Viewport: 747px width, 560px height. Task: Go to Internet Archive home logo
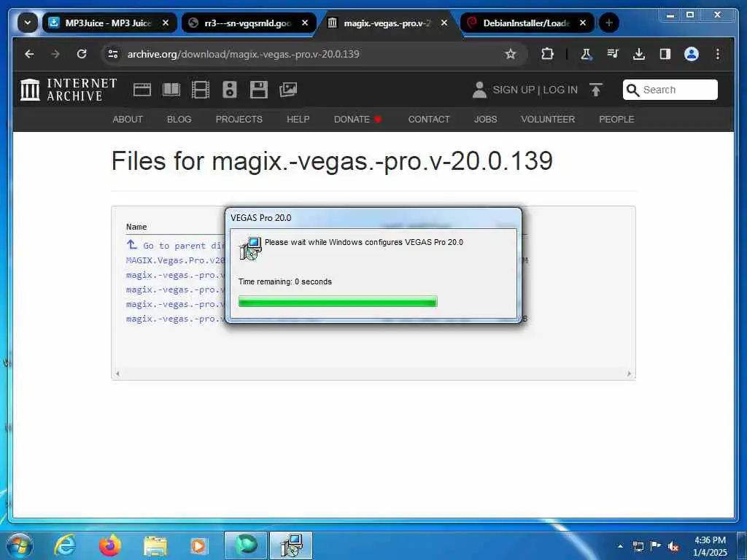69,90
